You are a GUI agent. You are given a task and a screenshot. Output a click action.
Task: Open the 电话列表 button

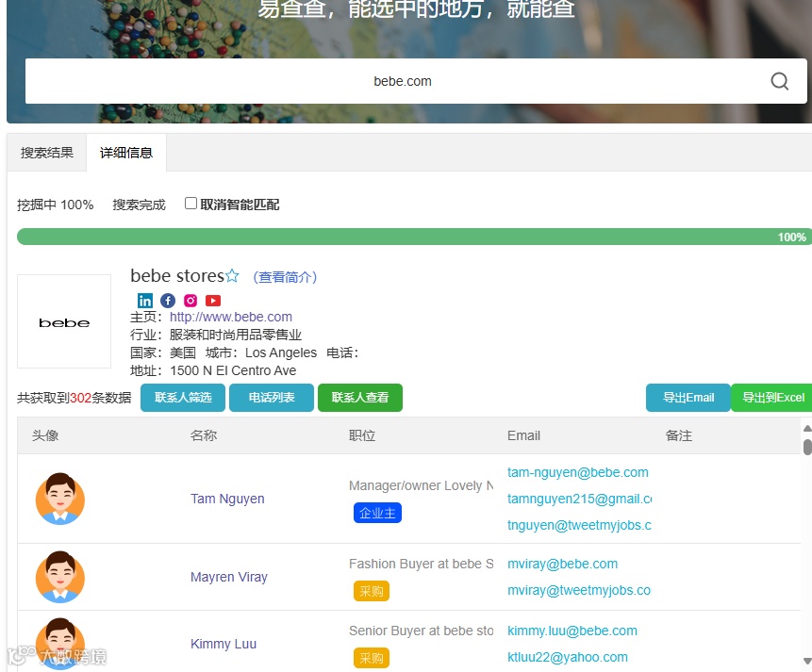[x=272, y=398]
